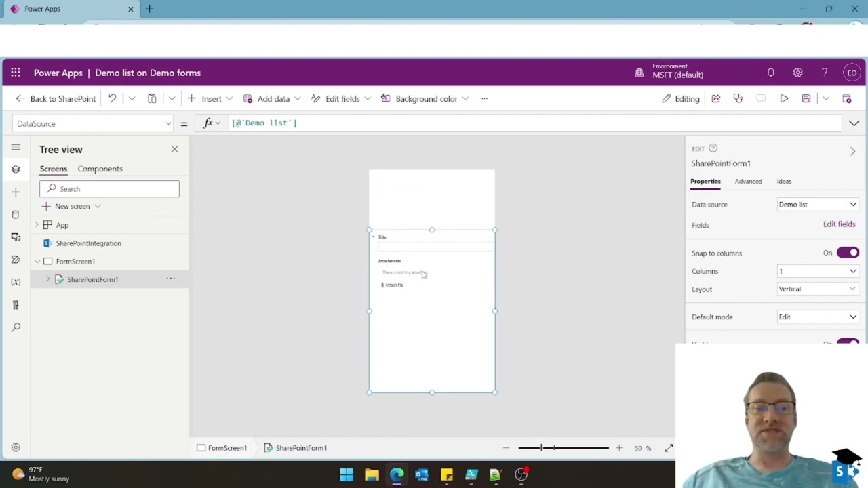Open more toolbar commands ellipsis
The height and width of the screenshot is (488, 868).
pos(484,98)
